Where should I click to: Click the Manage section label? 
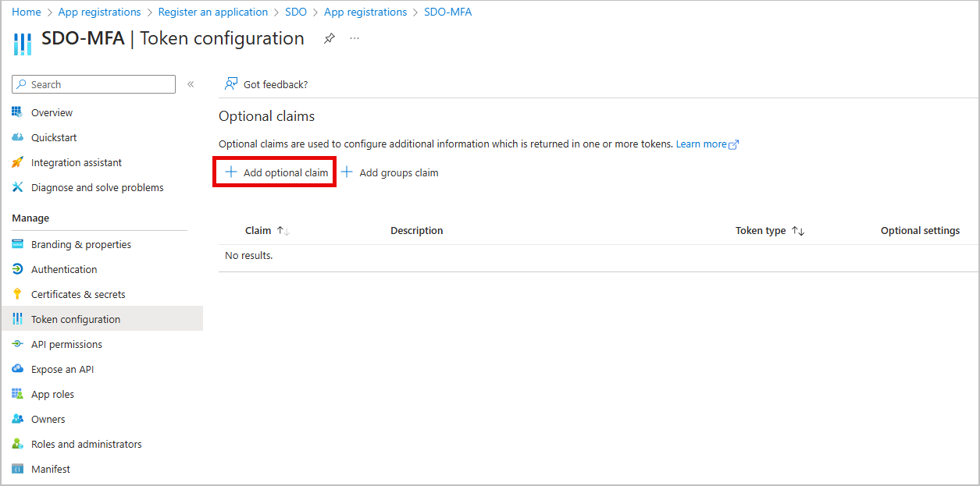[x=30, y=218]
